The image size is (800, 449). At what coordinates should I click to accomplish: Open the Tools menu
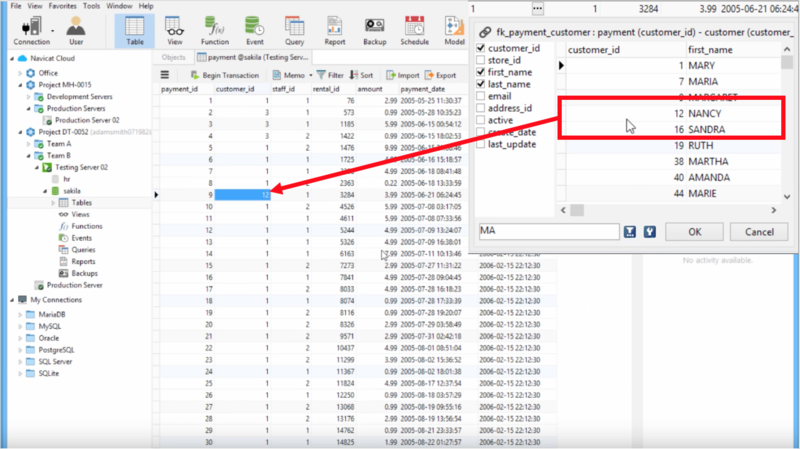[x=91, y=6]
